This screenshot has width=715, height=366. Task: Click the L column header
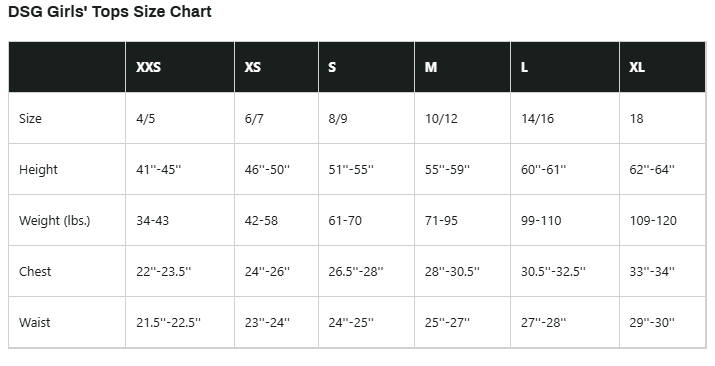click(x=524, y=67)
